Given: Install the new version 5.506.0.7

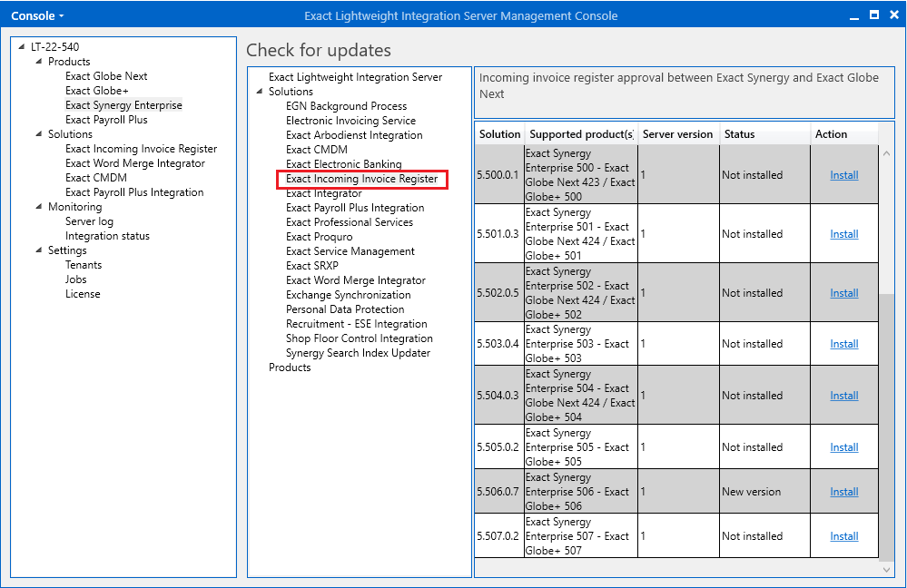Looking at the screenshot, I should pyautogui.click(x=843, y=492).
